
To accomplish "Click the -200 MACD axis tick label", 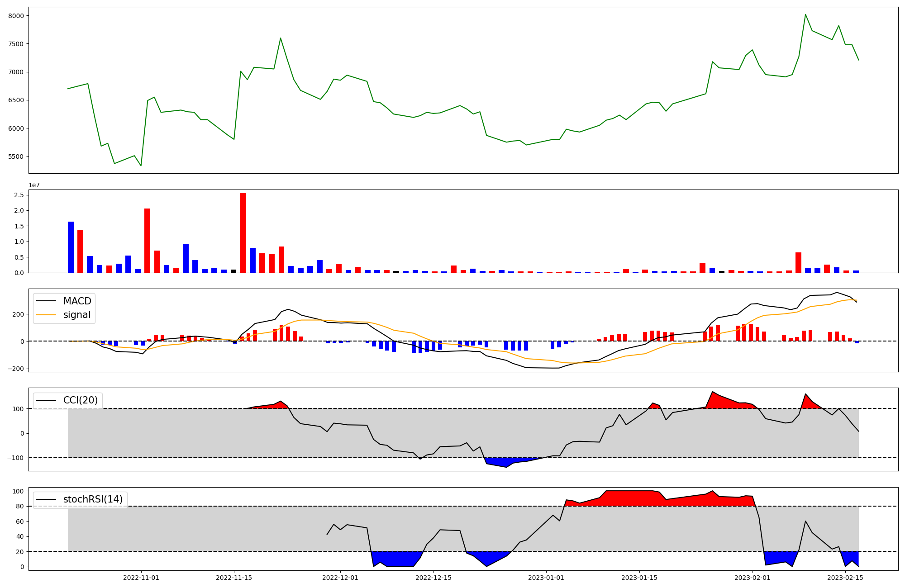I will tap(15, 369).
